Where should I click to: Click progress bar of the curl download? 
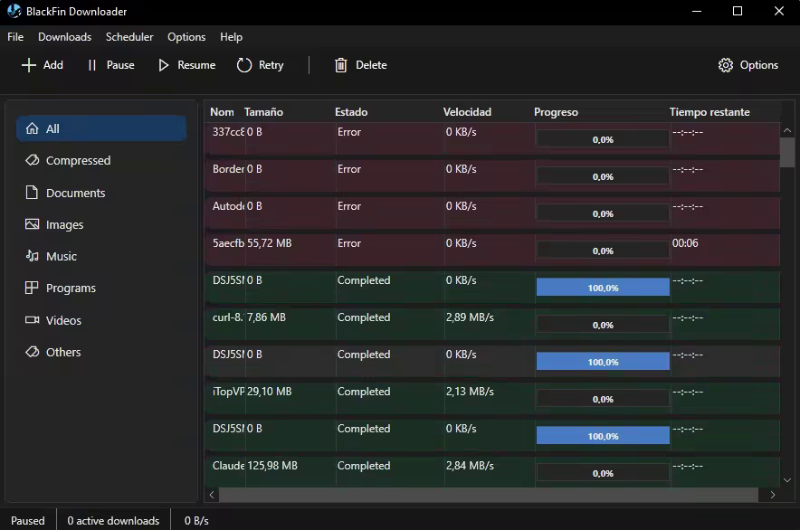tap(602, 324)
